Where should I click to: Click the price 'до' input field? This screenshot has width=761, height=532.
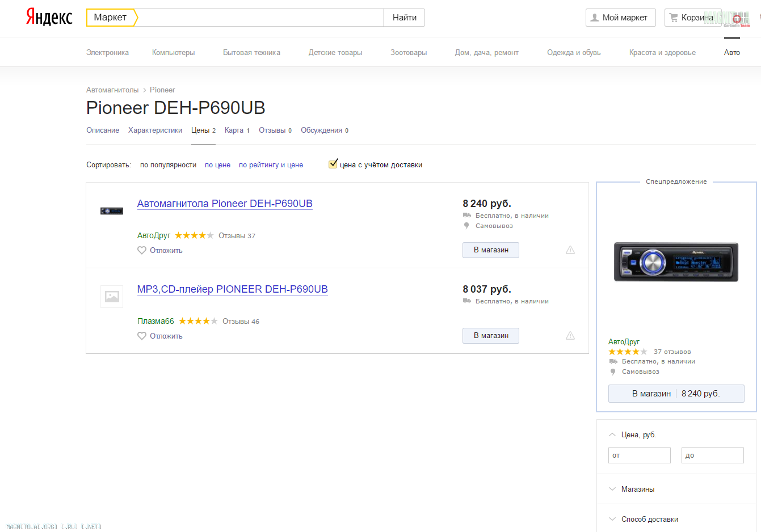tap(713, 455)
